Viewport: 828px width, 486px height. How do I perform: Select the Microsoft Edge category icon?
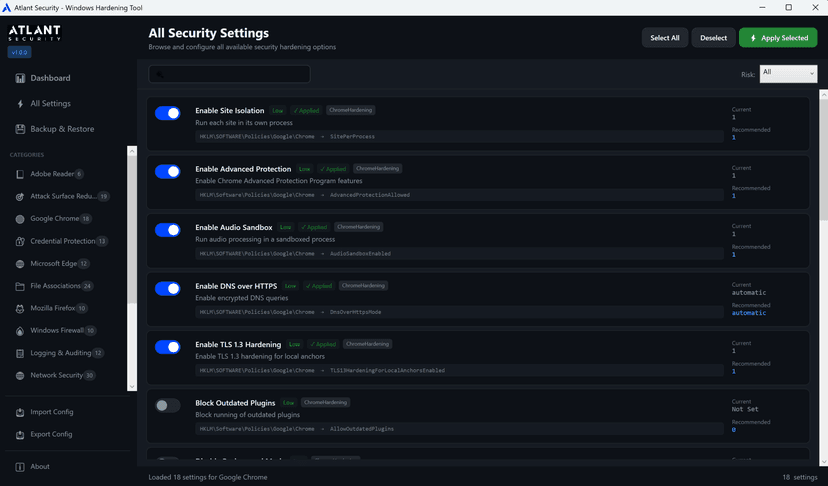(20, 264)
